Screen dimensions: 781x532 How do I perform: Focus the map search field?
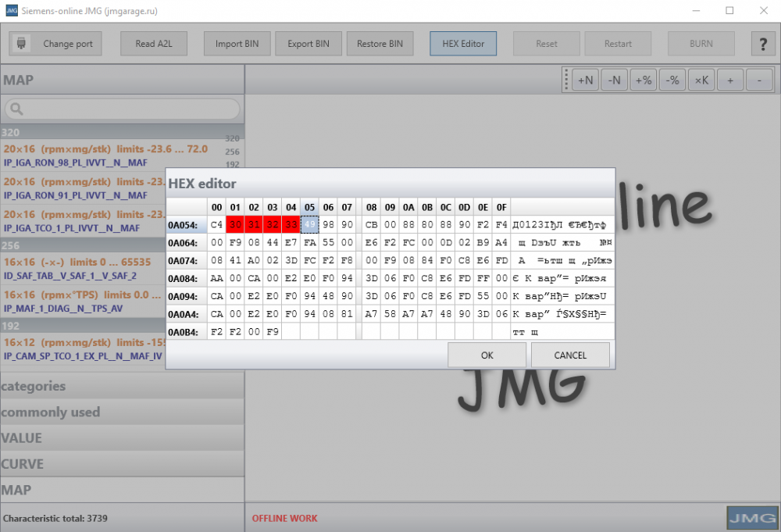122,109
